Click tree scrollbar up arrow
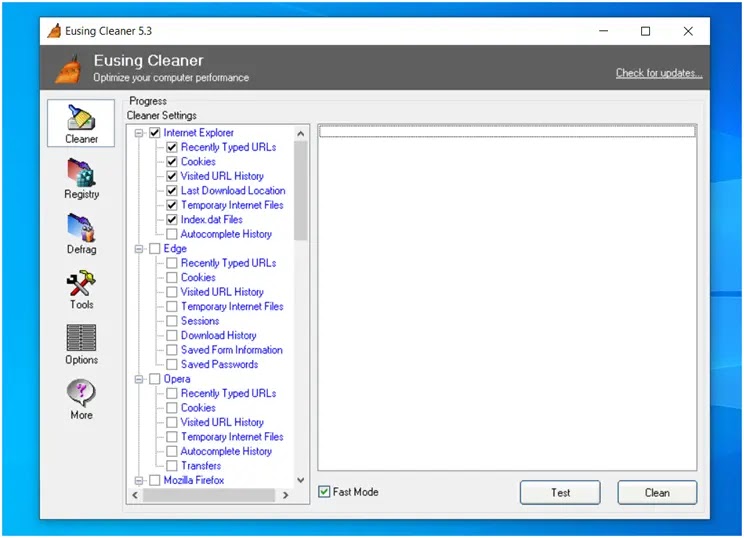 pos(301,134)
